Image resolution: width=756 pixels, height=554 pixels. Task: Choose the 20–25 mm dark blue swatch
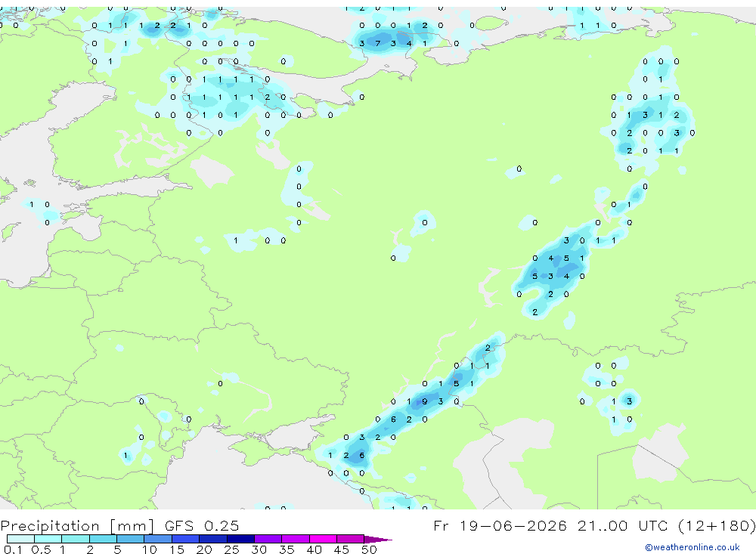coord(213,539)
